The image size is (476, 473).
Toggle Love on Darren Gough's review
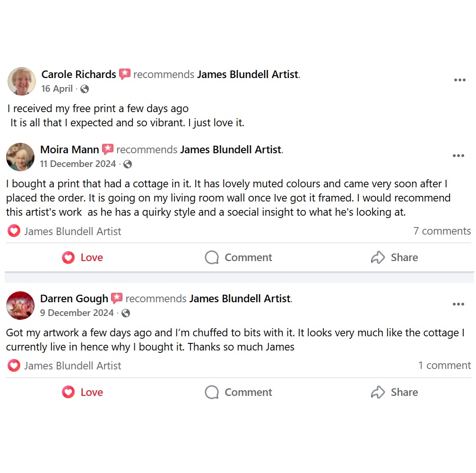click(x=83, y=392)
